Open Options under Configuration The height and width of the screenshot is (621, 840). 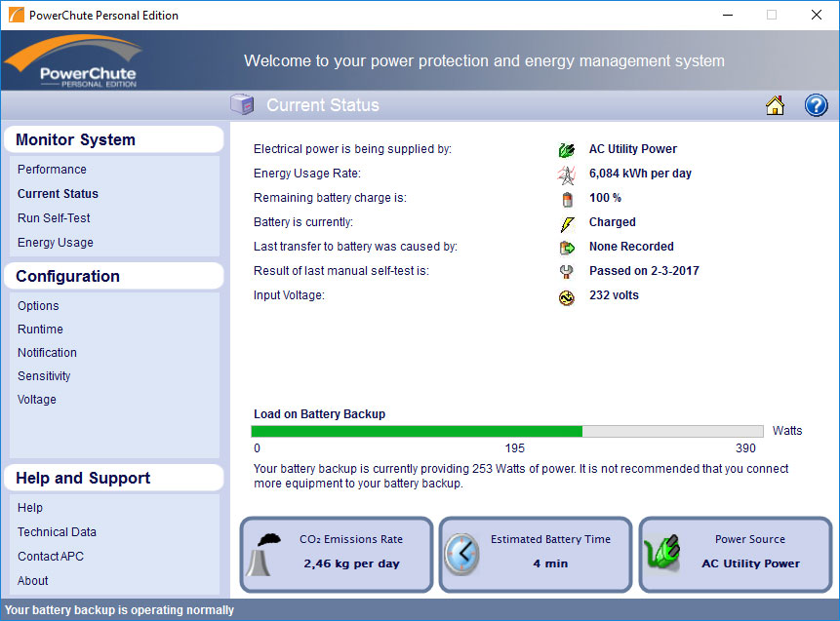[x=38, y=306]
